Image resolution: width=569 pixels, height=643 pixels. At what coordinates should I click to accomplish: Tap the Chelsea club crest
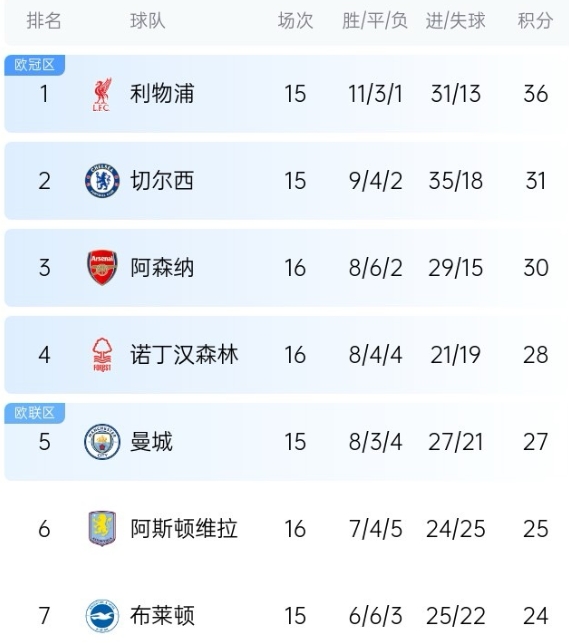point(102,181)
